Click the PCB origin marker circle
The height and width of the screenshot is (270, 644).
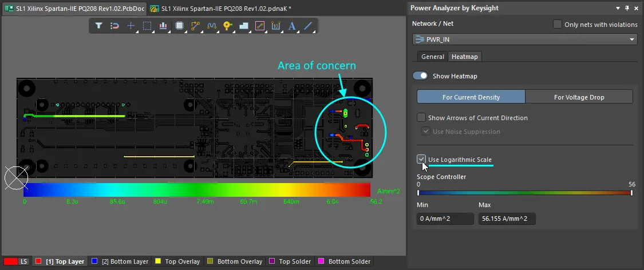click(x=16, y=178)
